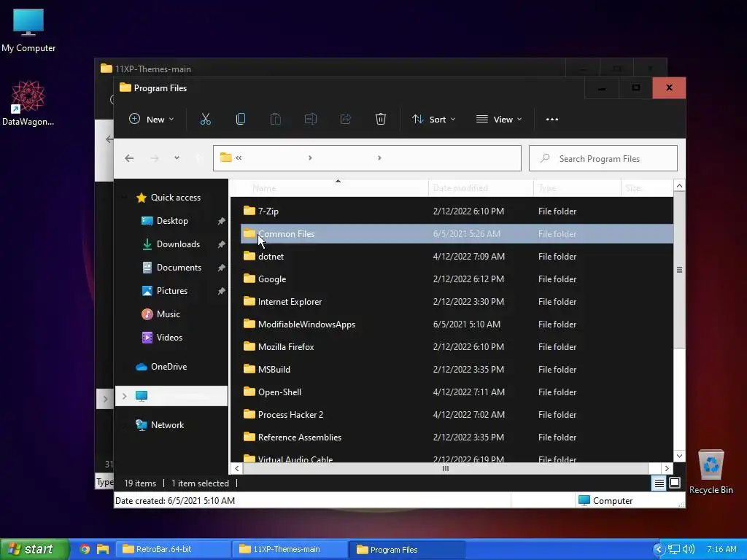747x560 pixels.
Task: Open the View dropdown menu
Action: coord(499,119)
